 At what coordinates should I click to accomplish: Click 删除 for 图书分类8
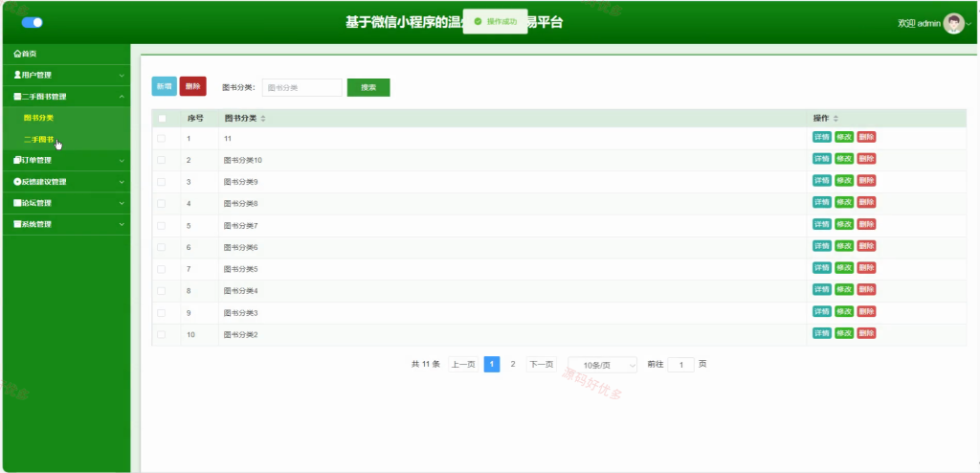tap(866, 202)
